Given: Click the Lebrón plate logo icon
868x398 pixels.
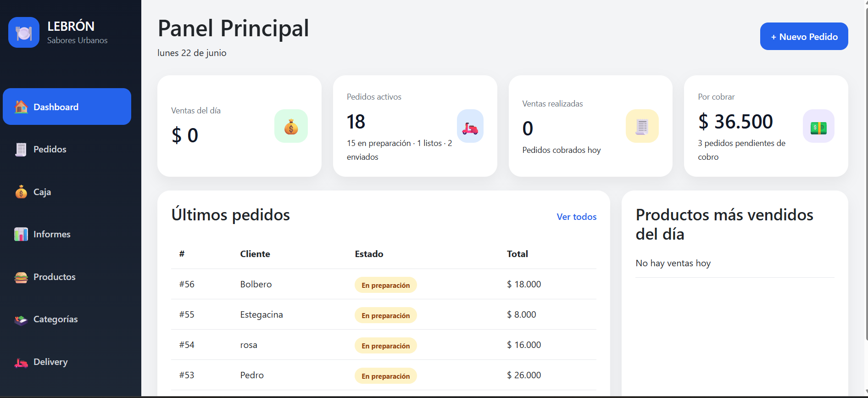Looking at the screenshot, I should click(x=24, y=33).
